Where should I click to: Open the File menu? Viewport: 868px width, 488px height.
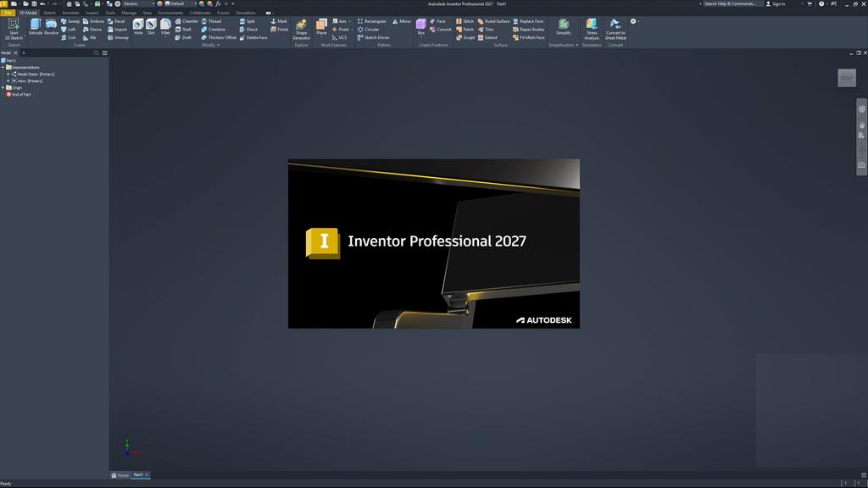pos(7,13)
